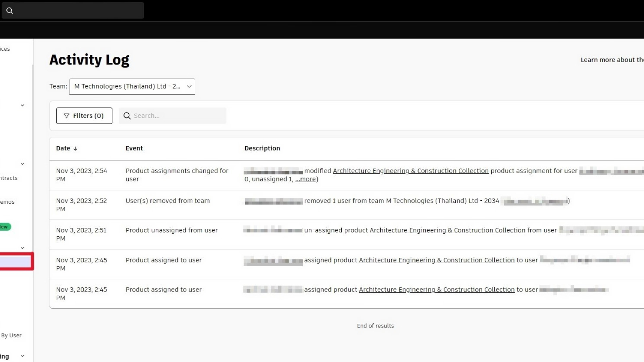
Task: Expand the collapsed chevron above Contracts in the sidebar
Action: click(22, 164)
